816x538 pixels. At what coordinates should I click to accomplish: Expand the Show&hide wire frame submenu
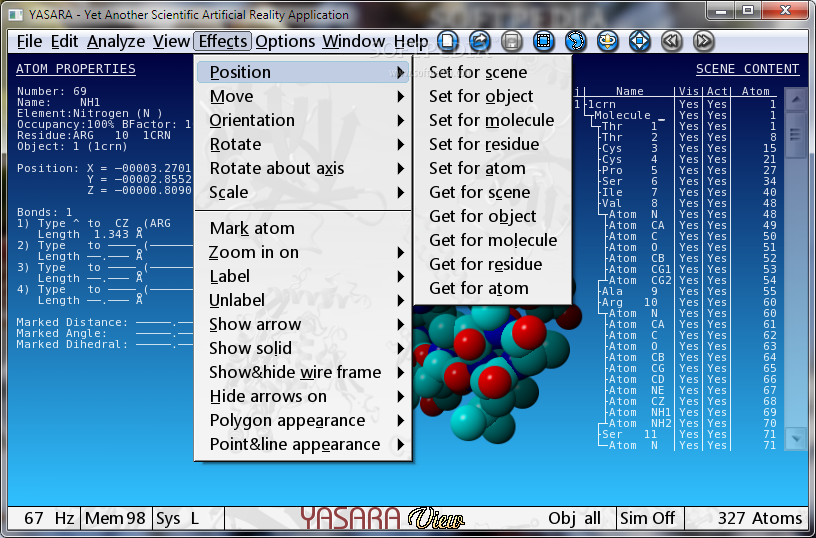(x=303, y=373)
